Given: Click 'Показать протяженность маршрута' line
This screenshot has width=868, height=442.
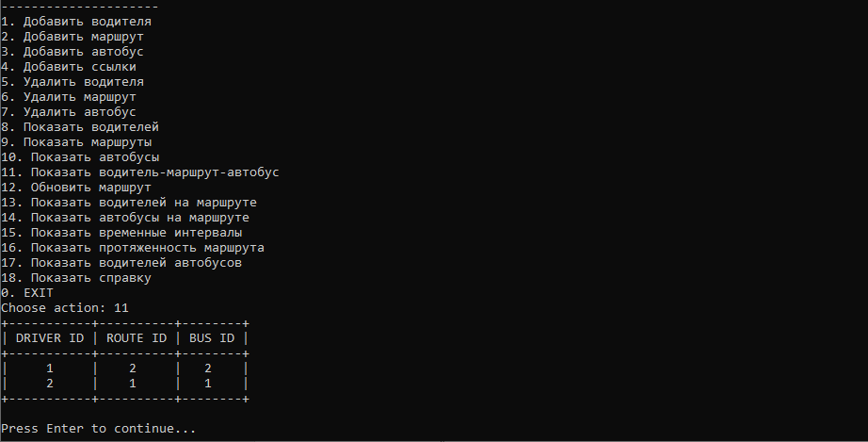Looking at the screenshot, I should pyautogui.click(x=133, y=248).
